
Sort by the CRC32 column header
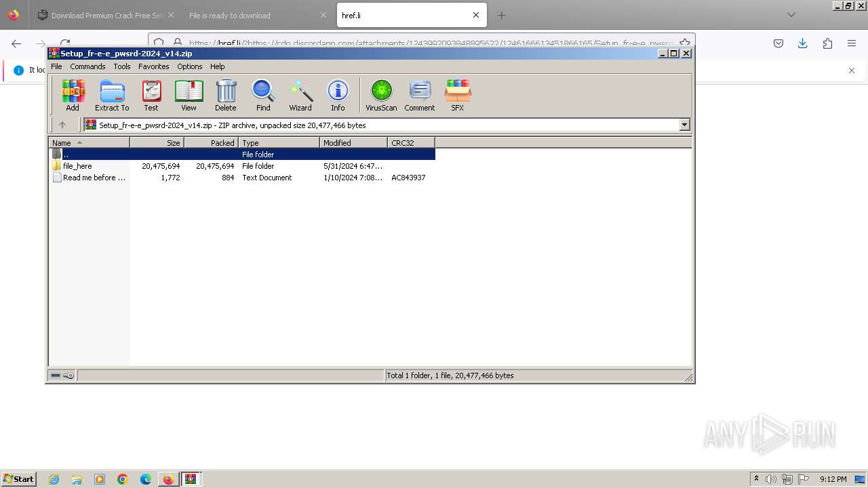click(x=411, y=142)
